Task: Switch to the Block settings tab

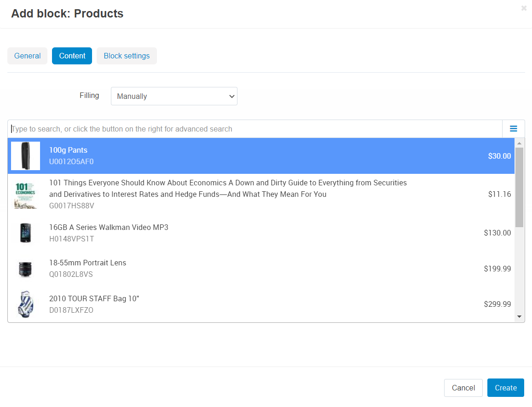Action: coord(127,56)
